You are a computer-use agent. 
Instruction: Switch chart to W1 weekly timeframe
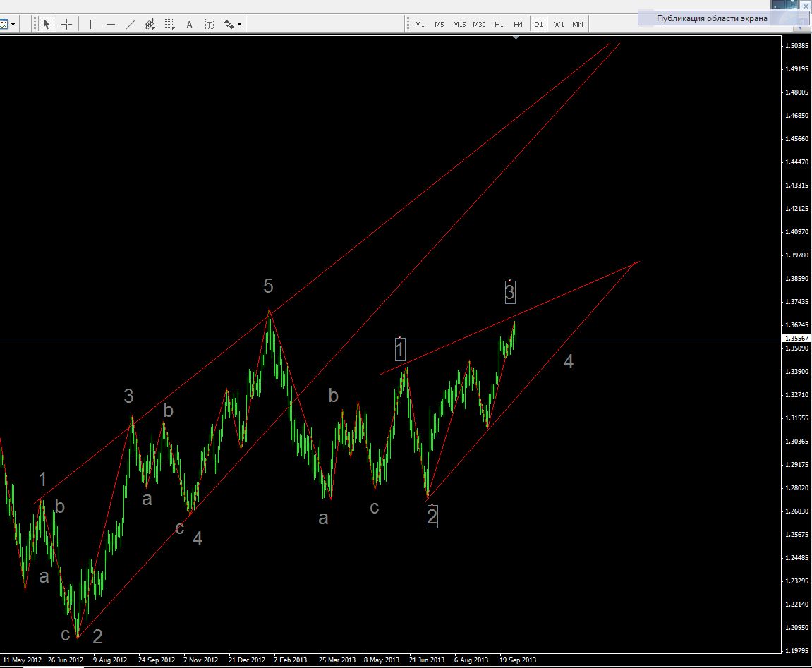pos(558,24)
